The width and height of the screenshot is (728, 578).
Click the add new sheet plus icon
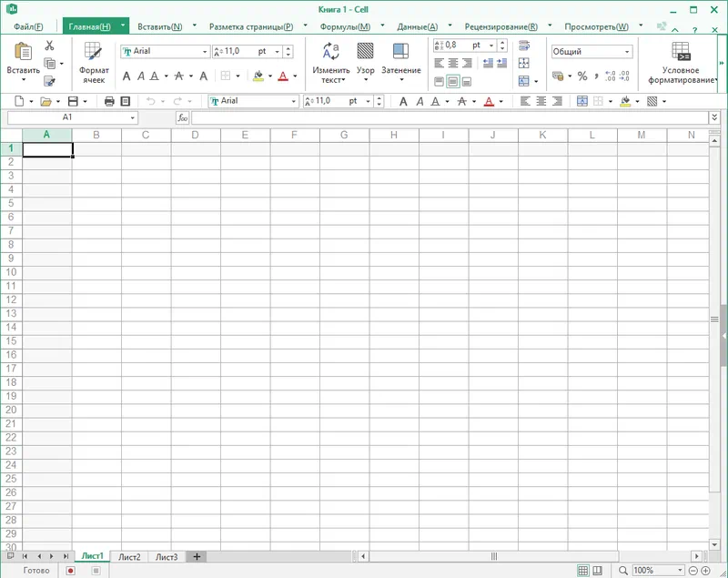[x=196, y=556]
